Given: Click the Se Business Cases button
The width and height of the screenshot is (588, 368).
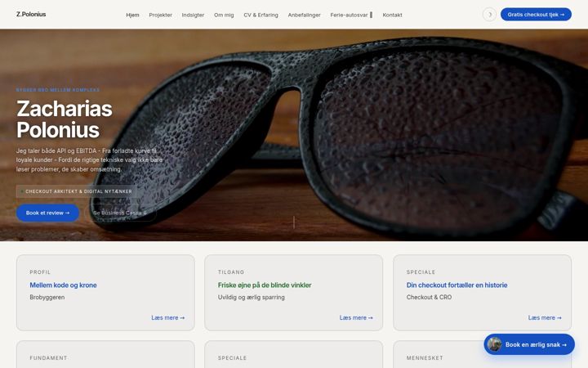Looking at the screenshot, I should coord(120,213).
